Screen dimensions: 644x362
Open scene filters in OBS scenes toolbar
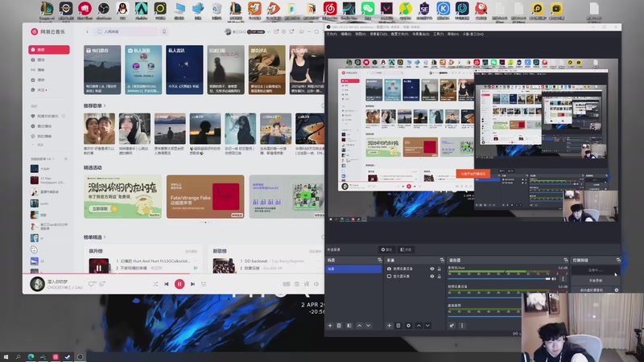[349, 326]
